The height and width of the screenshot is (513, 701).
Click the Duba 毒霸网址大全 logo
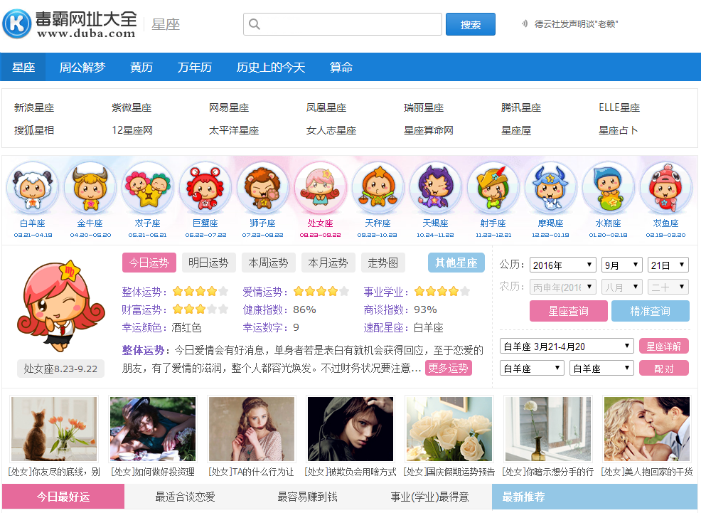pyautogui.click(x=70, y=24)
